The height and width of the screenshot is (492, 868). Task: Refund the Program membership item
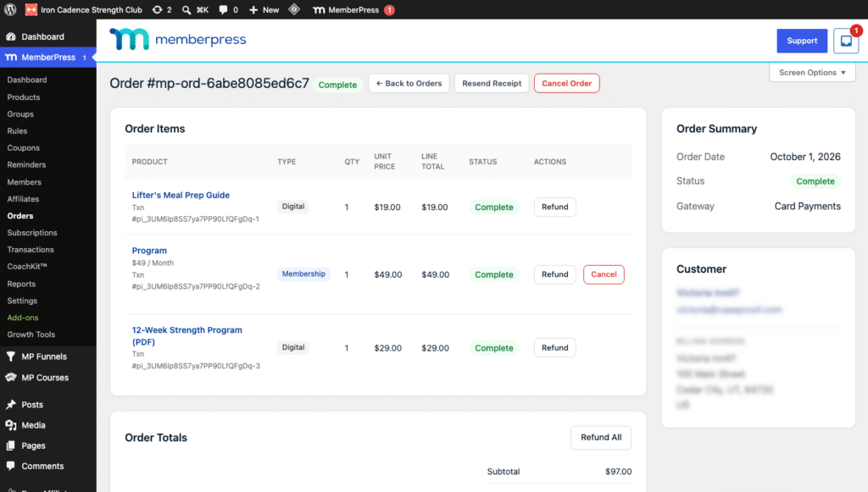[554, 274]
